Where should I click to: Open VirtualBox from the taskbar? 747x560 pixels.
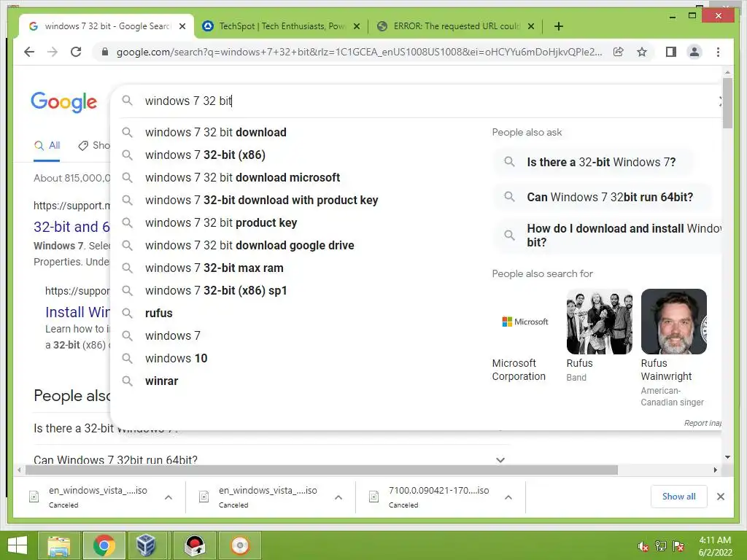(146, 545)
